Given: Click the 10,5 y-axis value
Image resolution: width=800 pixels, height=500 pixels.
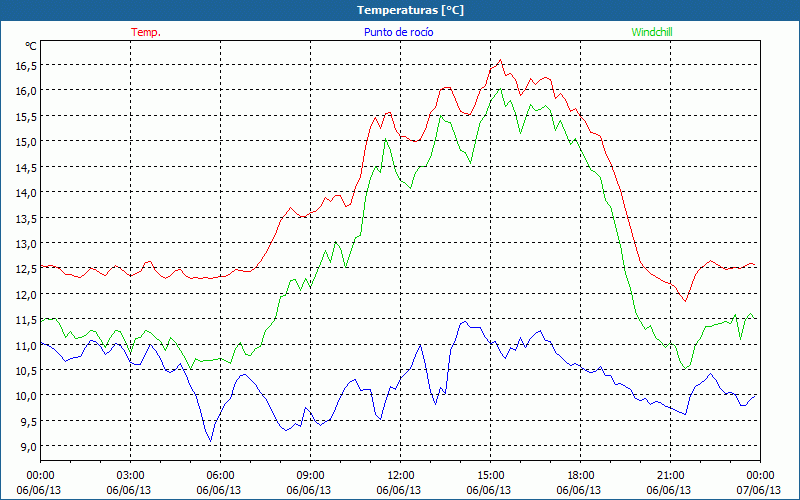Looking at the screenshot, I should coord(26,370).
